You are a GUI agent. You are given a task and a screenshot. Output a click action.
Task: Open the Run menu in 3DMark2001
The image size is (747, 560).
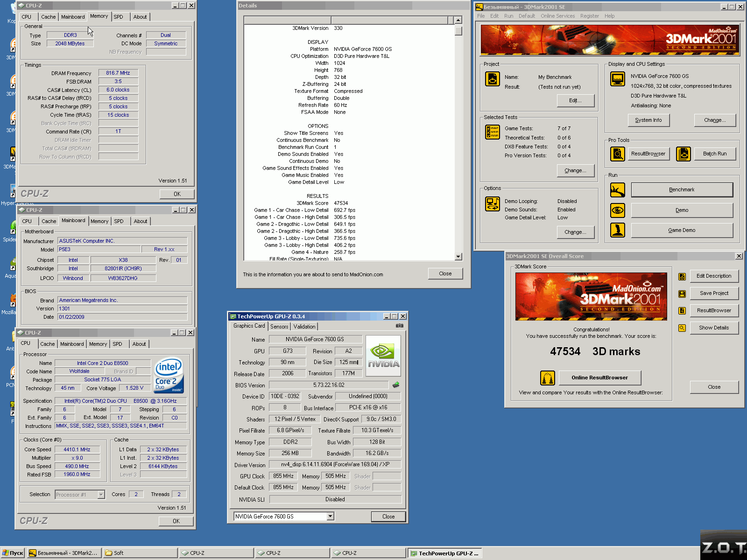(x=508, y=16)
